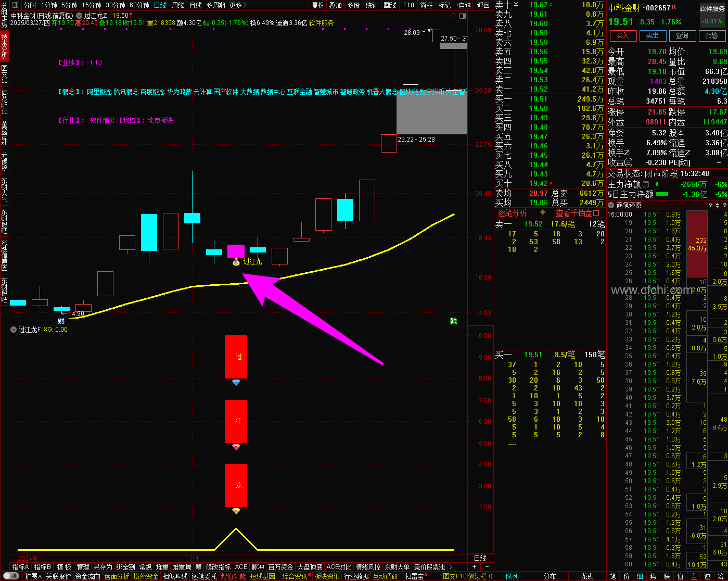Viewport: 728px width, 581px height.
Task: Expand the 扩展 menu in bottom bar
Action: click(33, 576)
